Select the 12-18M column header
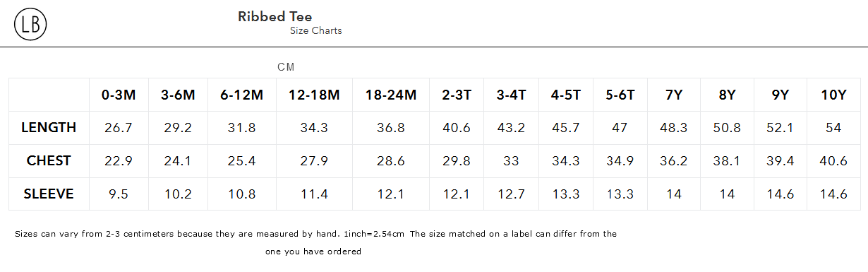868x272 pixels. pyautogui.click(x=313, y=95)
